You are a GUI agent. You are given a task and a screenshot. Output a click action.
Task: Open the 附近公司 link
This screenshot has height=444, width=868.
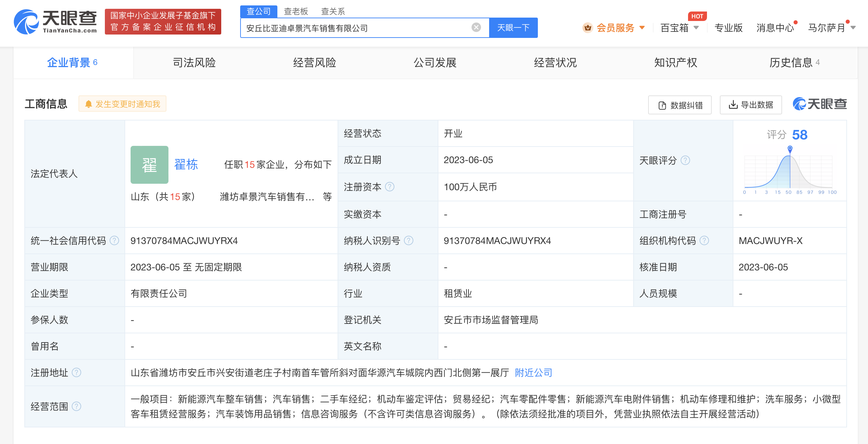(533, 373)
